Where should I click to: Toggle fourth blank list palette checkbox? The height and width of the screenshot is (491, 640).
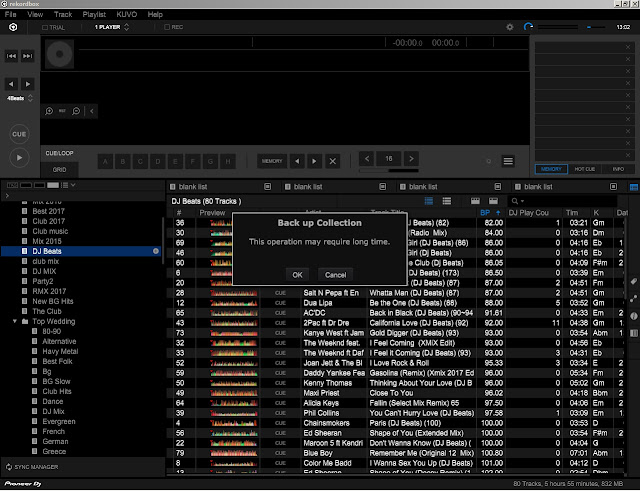tap(613, 187)
